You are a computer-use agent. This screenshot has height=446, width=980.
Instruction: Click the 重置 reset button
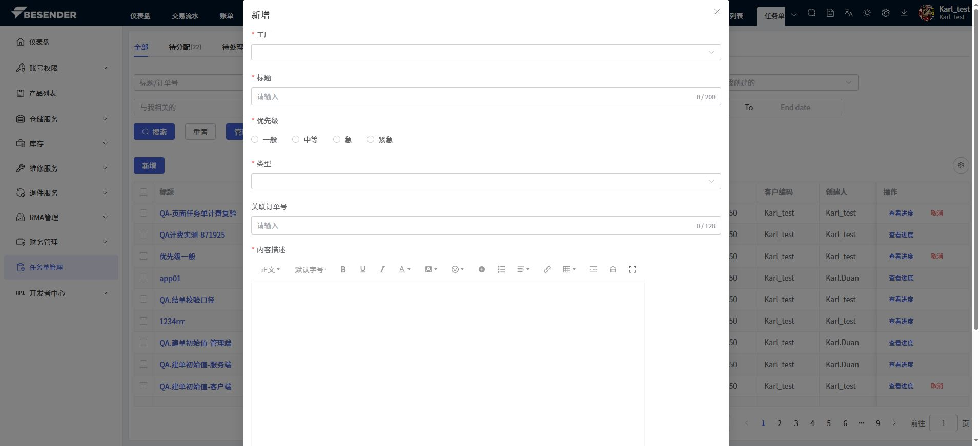200,132
